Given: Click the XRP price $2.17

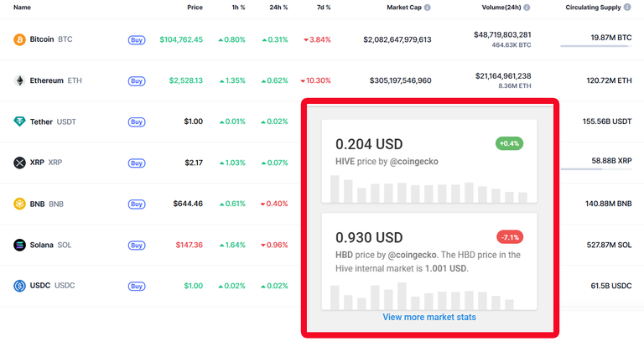Looking at the screenshot, I should point(194,163).
